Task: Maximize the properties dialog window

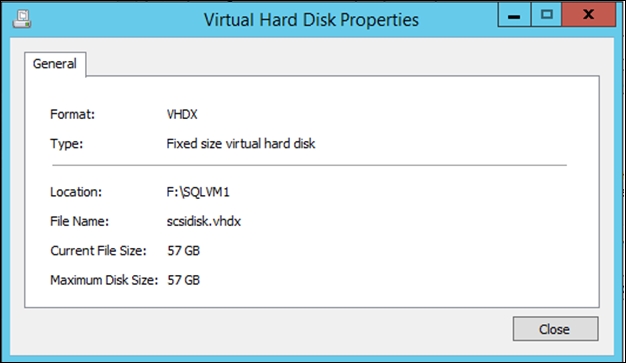Action: click(x=547, y=15)
